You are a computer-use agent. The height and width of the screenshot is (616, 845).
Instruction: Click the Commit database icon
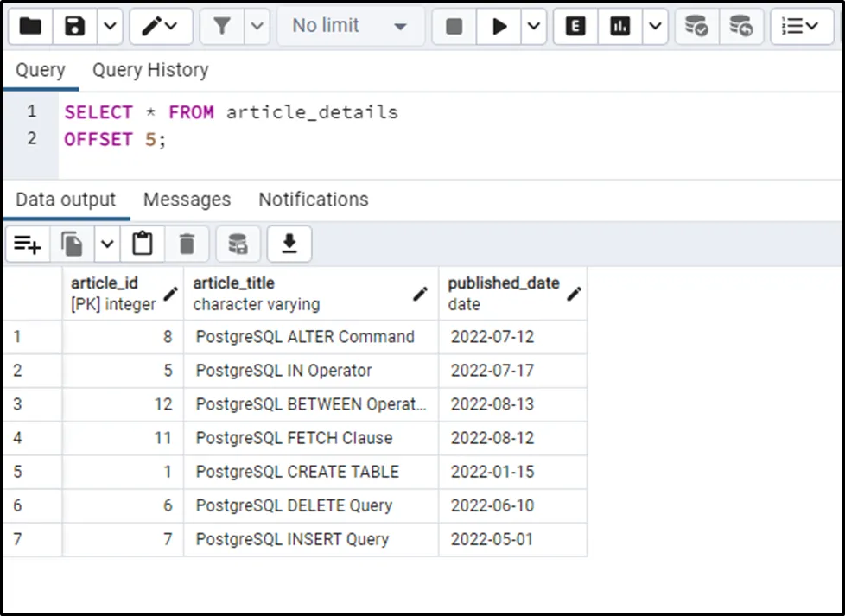point(696,27)
